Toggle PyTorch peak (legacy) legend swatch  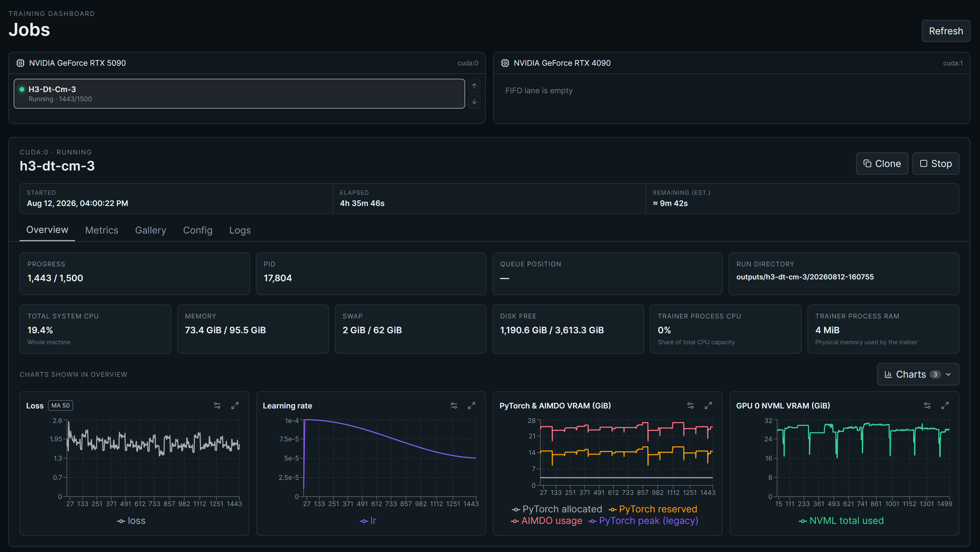pos(592,521)
